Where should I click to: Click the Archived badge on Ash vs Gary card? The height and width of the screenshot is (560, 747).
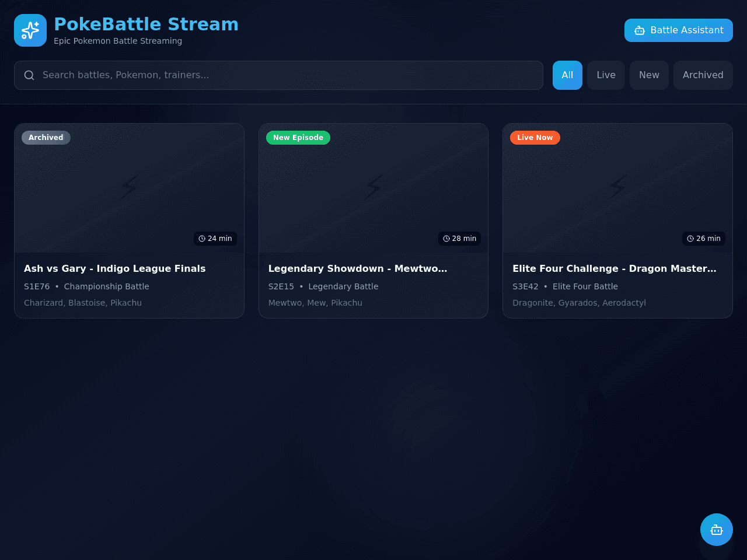[x=46, y=138]
